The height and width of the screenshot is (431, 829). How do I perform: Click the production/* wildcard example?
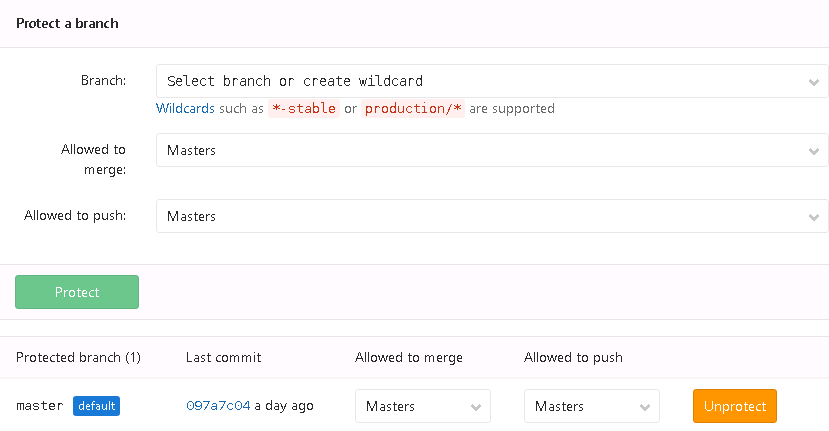pos(413,108)
